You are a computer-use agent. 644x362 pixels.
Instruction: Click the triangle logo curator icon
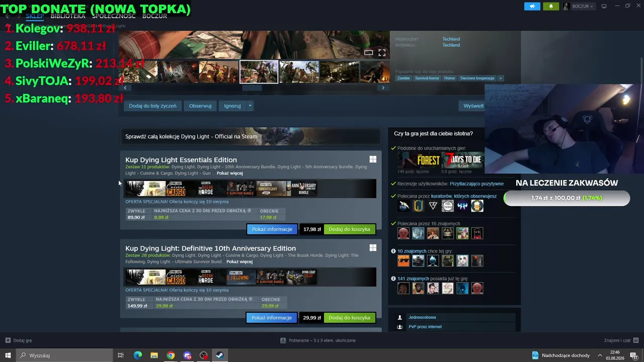pos(433,206)
